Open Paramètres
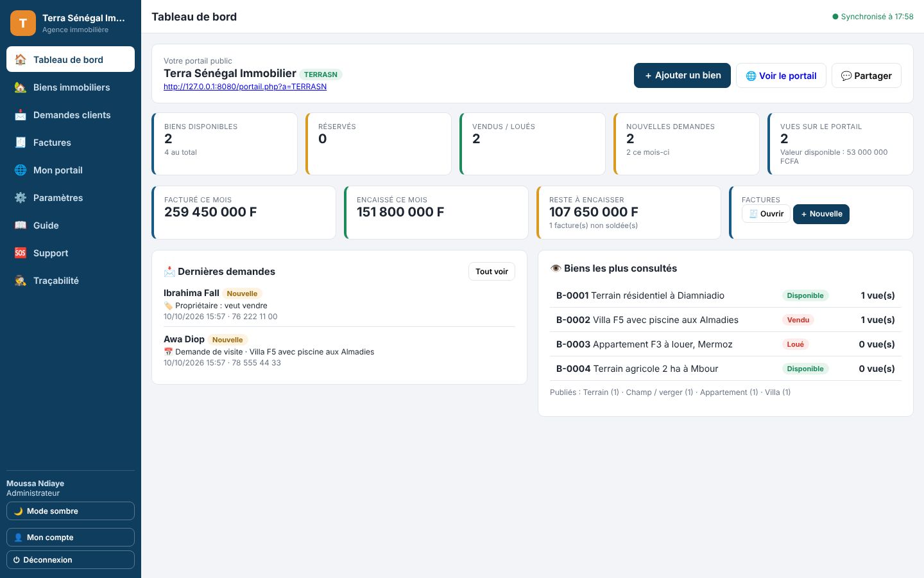 [71, 198]
